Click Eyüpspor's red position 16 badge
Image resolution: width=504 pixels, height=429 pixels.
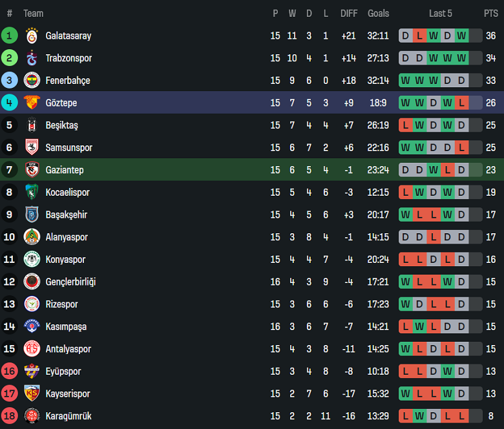pyautogui.click(x=10, y=371)
